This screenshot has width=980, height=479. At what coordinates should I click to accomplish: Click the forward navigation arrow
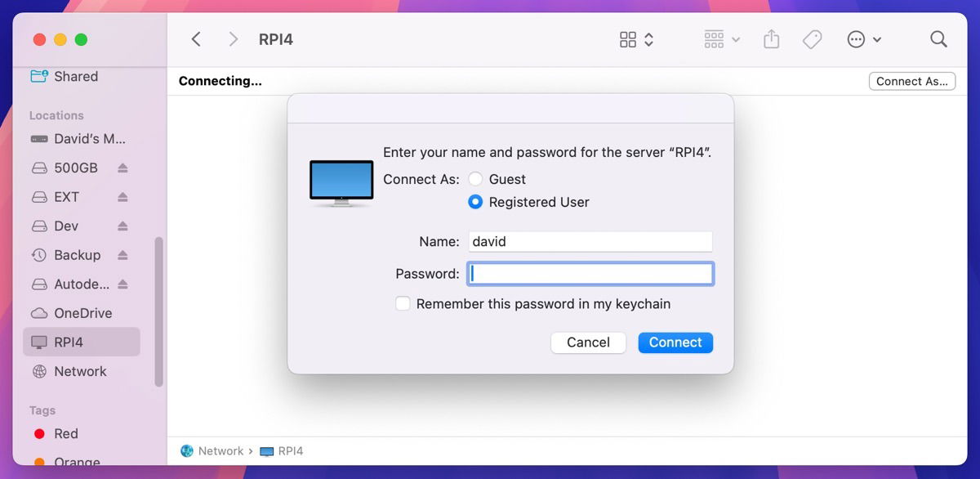(234, 39)
